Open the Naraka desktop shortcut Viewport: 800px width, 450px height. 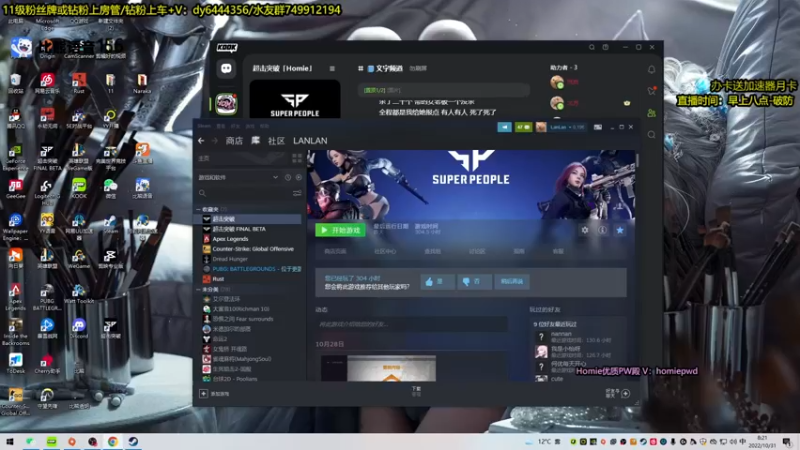[x=142, y=84]
